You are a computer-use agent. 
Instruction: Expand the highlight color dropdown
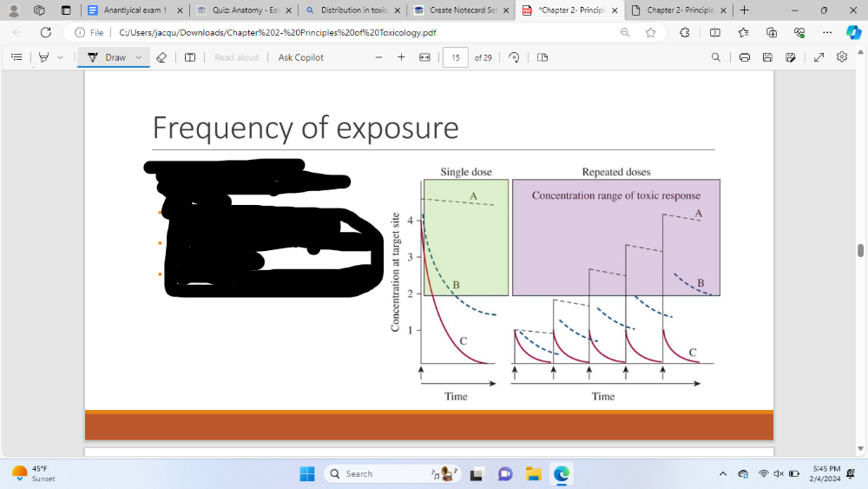pos(60,57)
